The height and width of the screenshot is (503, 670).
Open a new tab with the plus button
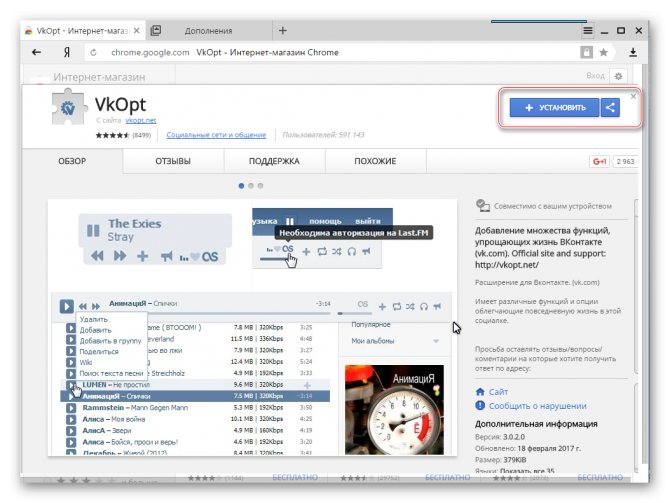(283, 30)
